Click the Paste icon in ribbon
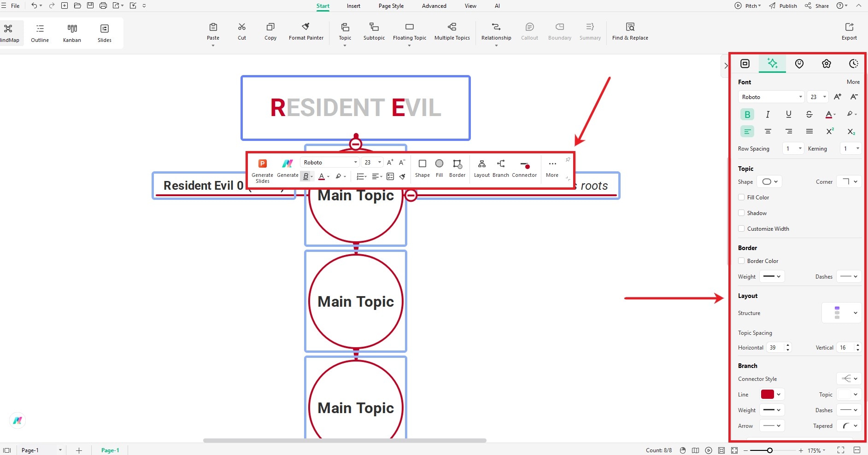 click(213, 27)
